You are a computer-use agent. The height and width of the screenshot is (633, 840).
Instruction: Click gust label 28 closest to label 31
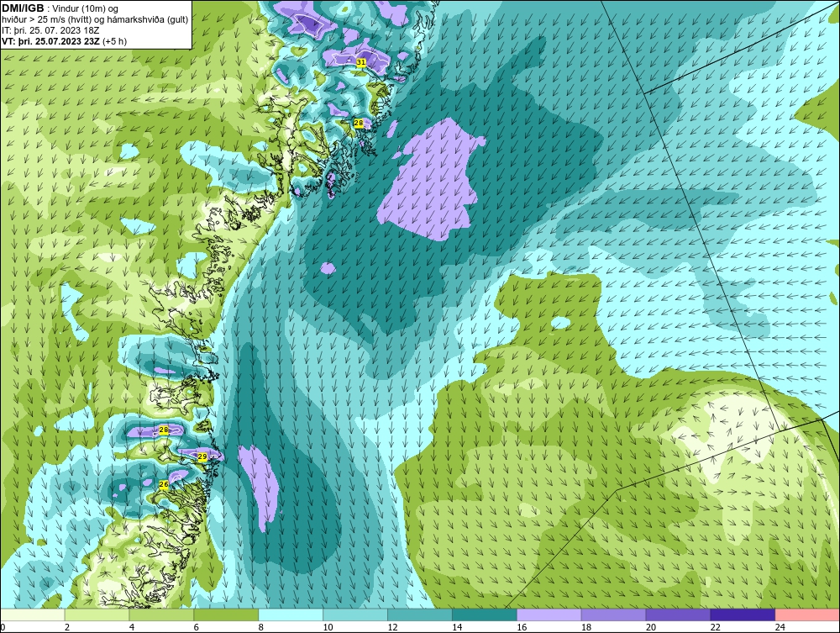[x=359, y=123]
